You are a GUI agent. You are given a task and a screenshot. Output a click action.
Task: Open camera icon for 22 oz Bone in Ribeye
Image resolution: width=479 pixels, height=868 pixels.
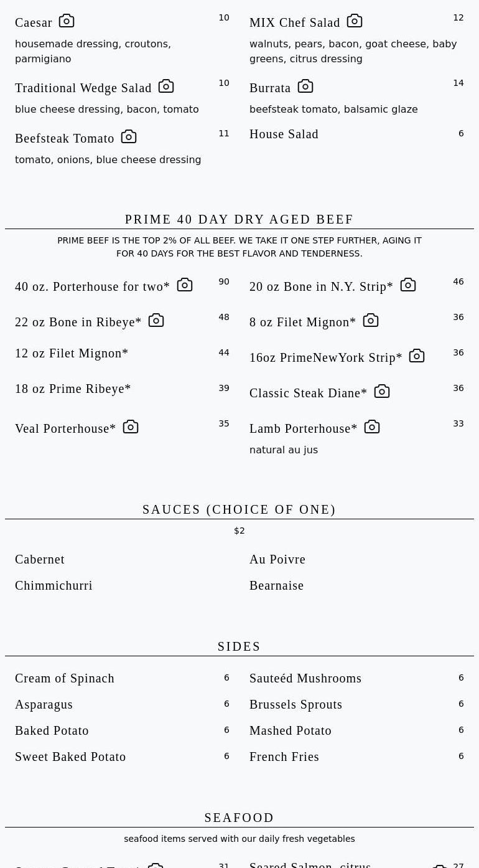tap(156, 320)
